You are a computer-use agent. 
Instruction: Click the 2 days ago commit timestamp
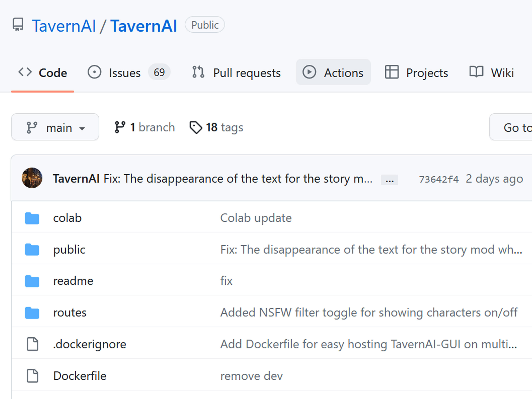[494, 179]
